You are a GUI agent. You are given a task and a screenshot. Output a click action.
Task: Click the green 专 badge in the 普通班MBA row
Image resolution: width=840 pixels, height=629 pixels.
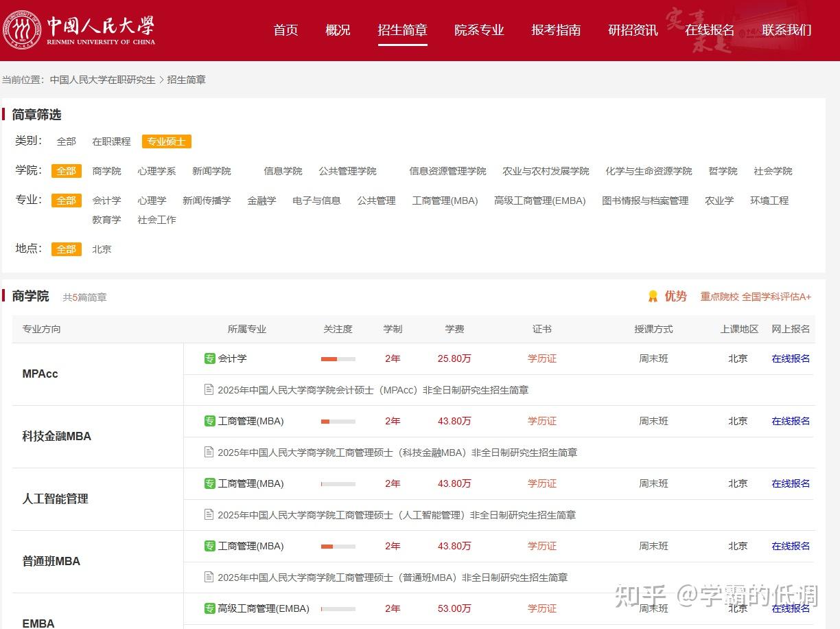[x=210, y=546]
